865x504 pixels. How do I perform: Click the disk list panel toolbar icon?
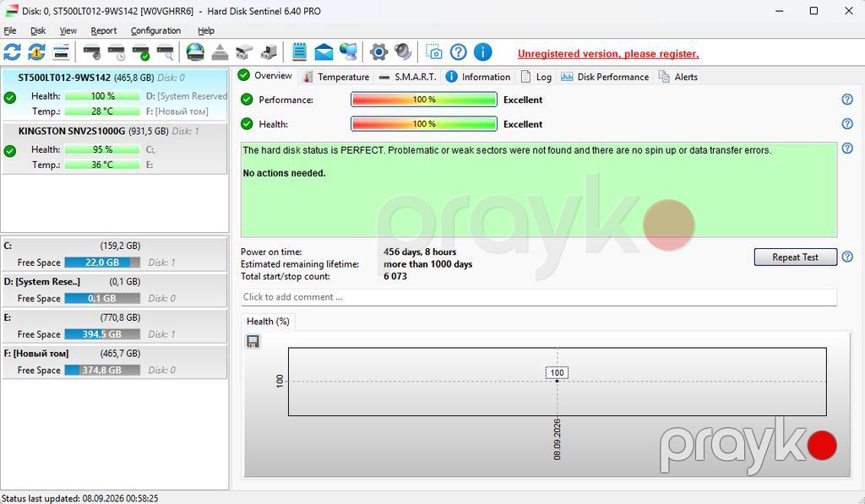[61, 52]
